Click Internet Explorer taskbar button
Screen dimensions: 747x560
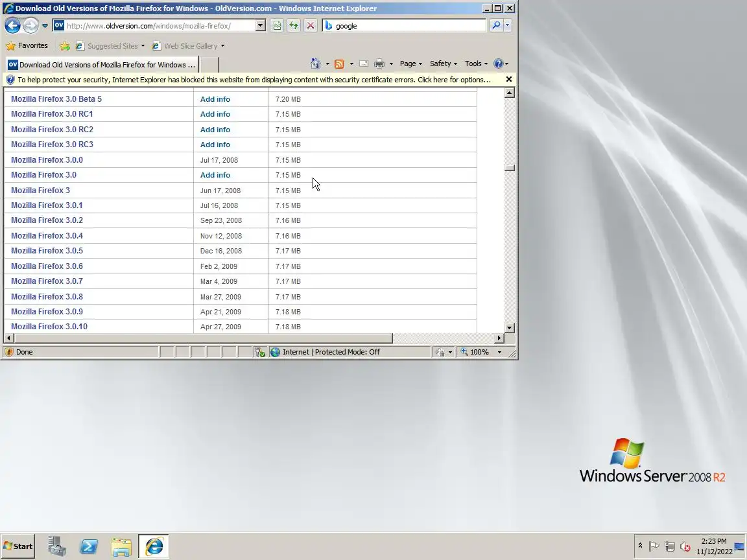coord(154,546)
